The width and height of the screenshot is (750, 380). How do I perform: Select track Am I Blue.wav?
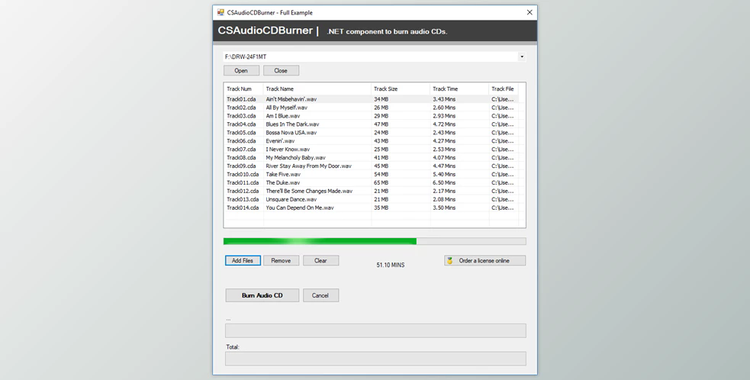pyautogui.click(x=283, y=116)
